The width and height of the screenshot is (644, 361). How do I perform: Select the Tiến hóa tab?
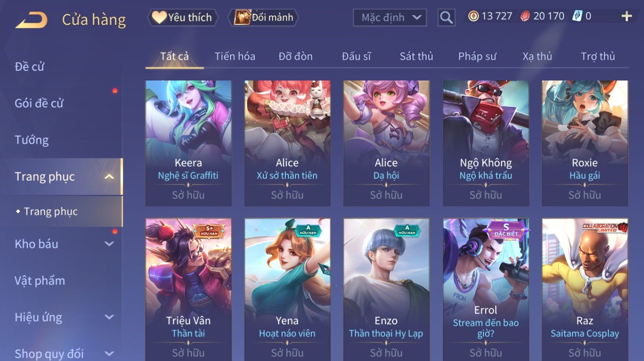click(x=235, y=56)
